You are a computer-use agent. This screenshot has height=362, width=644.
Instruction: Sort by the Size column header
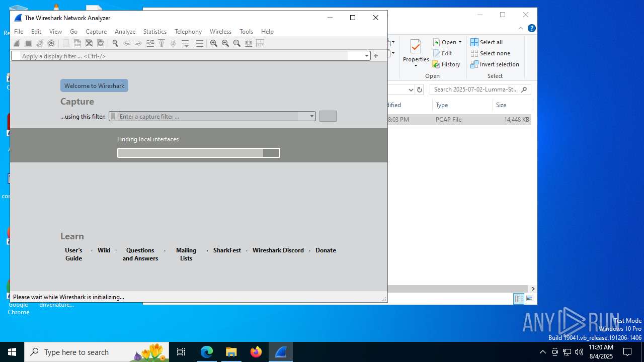[x=512, y=105]
